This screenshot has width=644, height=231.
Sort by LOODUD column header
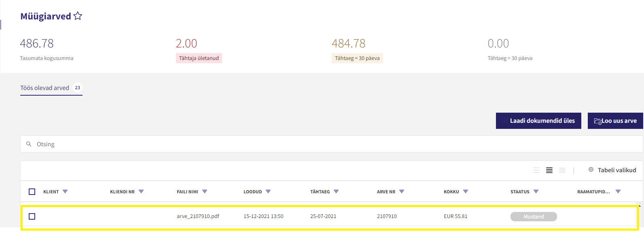[x=253, y=192]
